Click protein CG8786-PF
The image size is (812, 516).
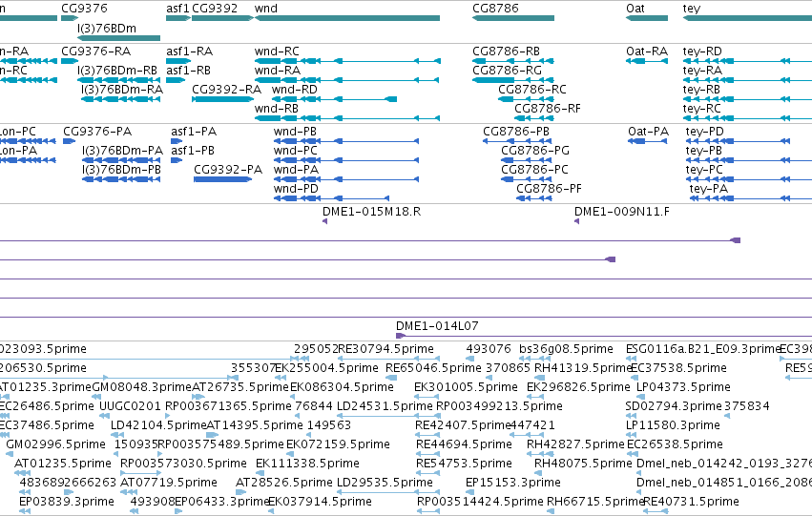[x=534, y=198]
